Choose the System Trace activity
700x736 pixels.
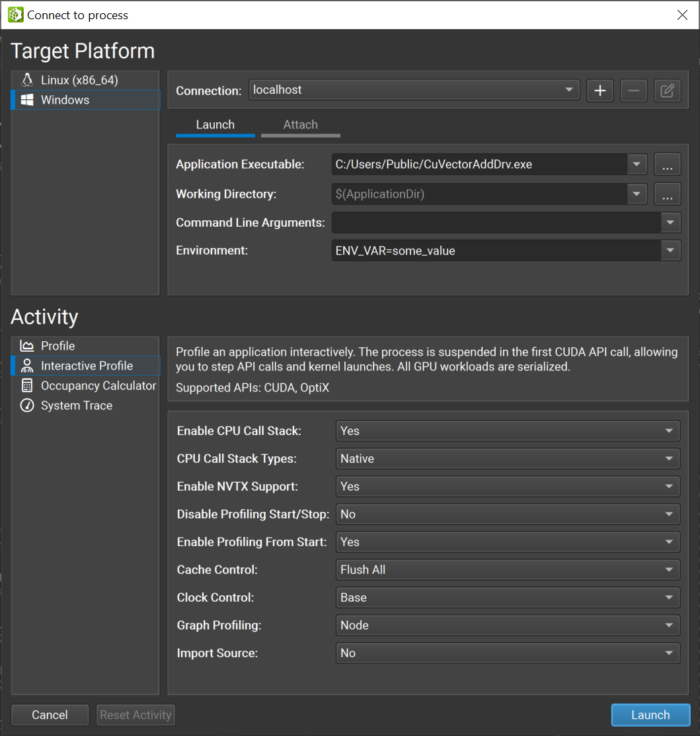85,405
